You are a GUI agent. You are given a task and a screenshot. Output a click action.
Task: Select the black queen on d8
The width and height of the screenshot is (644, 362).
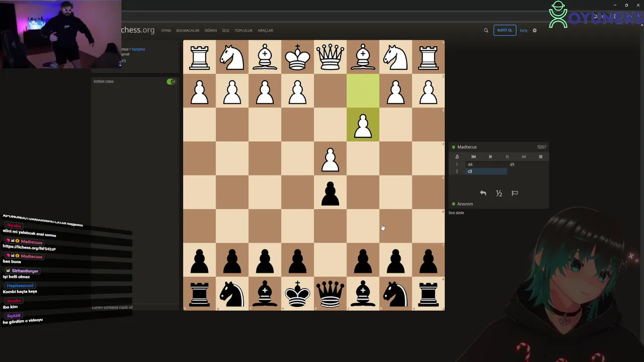click(x=330, y=293)
